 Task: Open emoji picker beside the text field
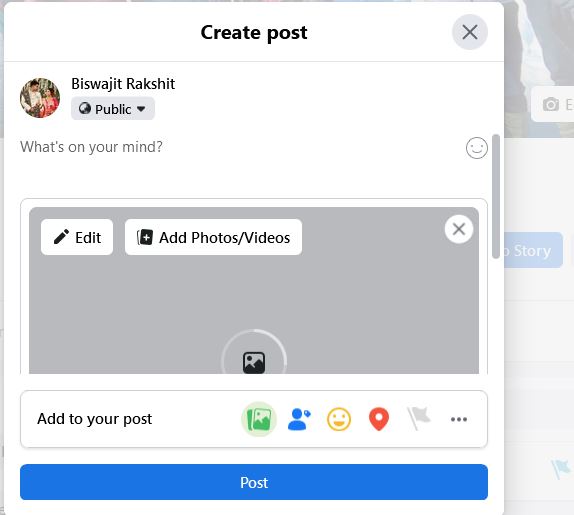coord(477,148)
